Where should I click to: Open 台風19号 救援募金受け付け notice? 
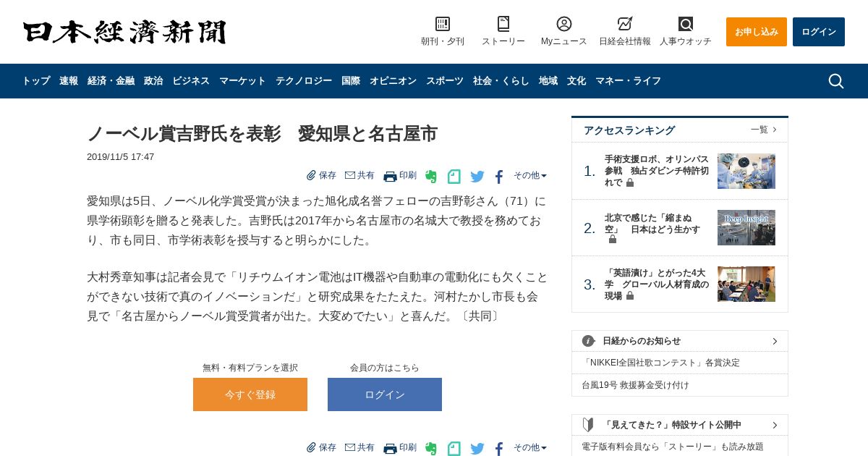click(636, 385)
